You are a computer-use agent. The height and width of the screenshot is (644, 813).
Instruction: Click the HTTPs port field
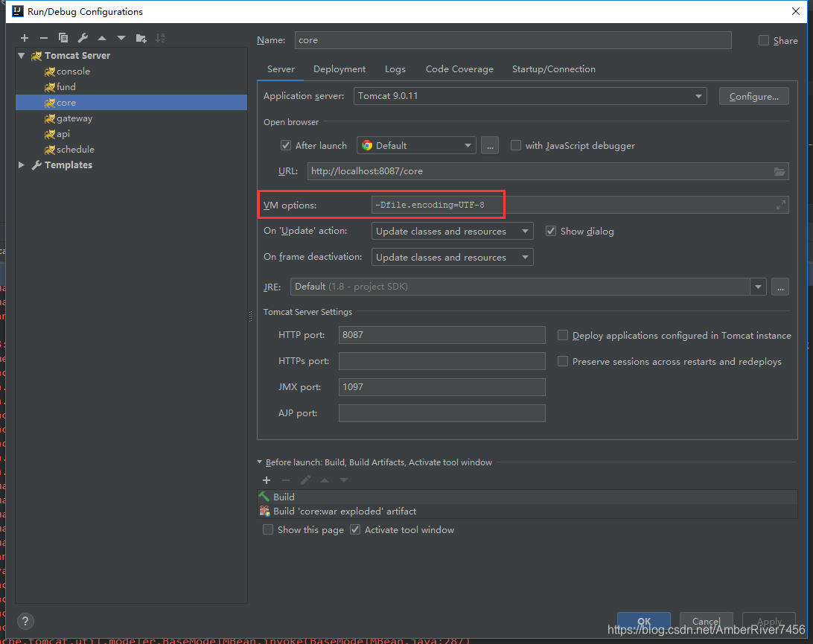click(441, 361)
